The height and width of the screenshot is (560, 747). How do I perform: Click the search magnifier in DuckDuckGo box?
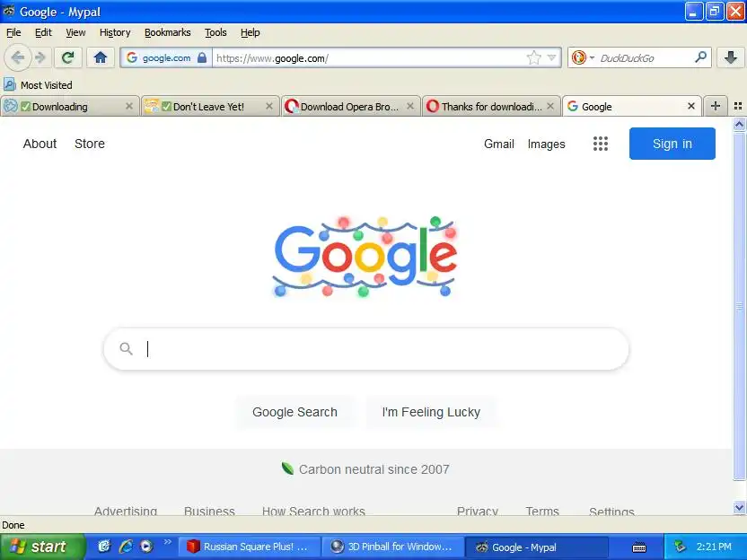[701, 57]
